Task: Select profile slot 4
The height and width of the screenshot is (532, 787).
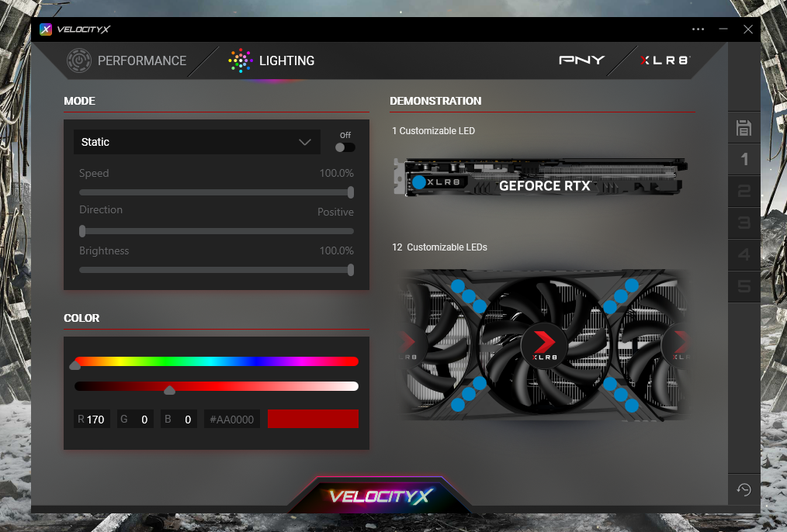Action: (744, 254)
